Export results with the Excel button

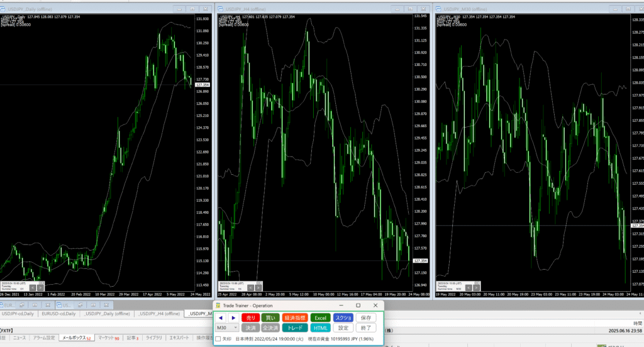(320, 318)
